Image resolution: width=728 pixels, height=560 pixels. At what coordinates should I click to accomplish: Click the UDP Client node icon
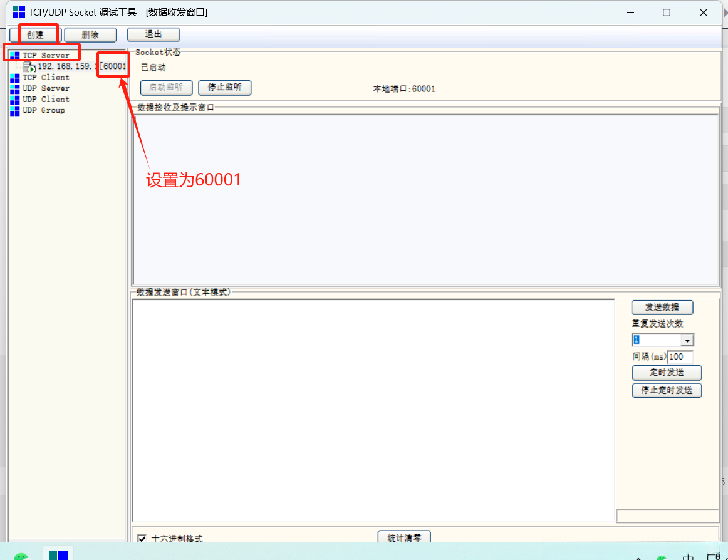[x=15, y=100]
